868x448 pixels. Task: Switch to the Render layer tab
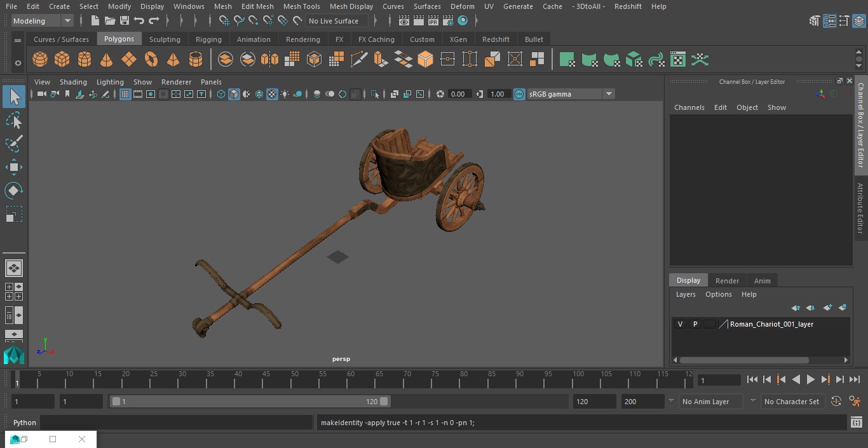[727, 281]
